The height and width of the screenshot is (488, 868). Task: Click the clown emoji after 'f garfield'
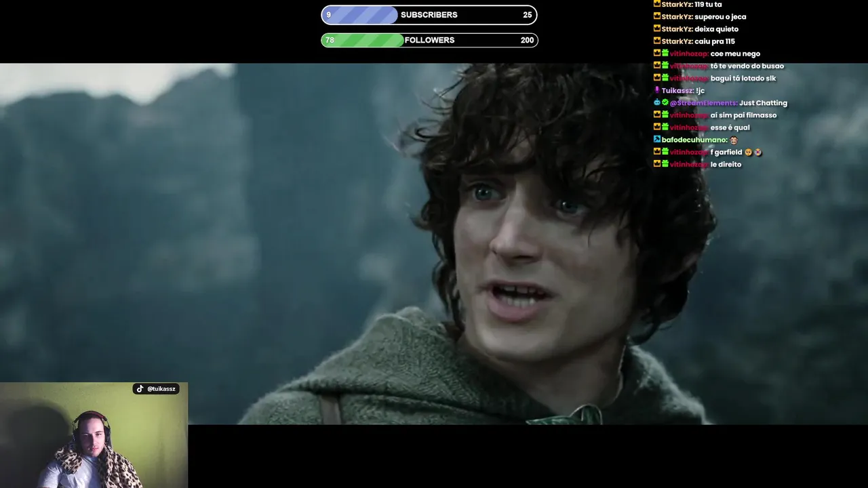pyautogui.click(x=757, y=152)
